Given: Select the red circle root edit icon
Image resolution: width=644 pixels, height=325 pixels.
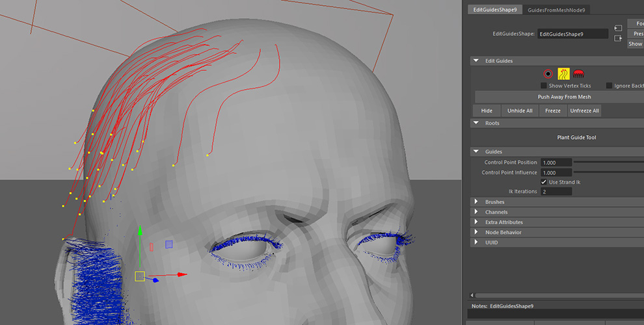Looking at the screenshot, I should tap(548, 74).
